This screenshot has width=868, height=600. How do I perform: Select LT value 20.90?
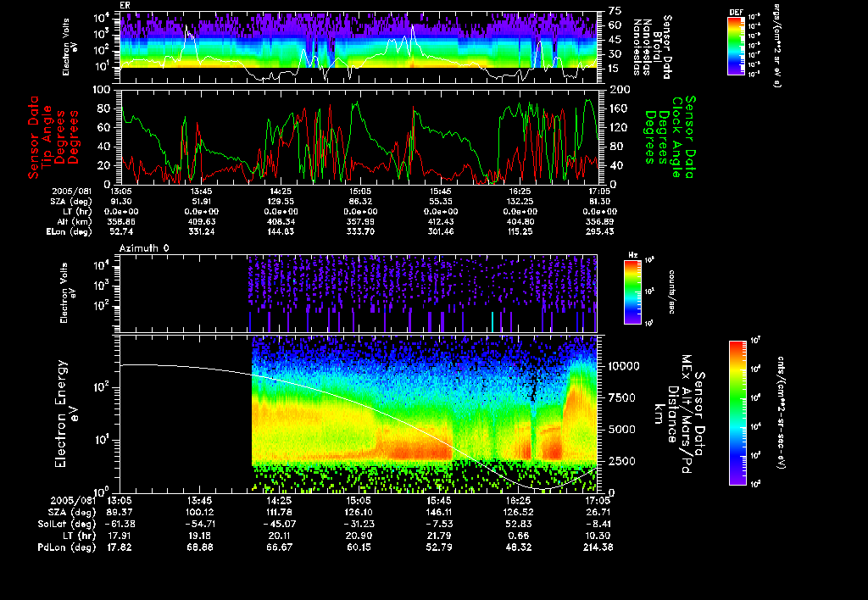click(x=359, y=536)
